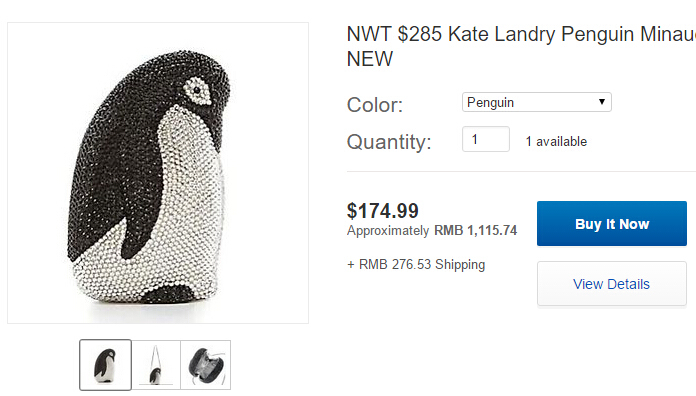Click the Buy It Now button
The width and height of the screenshot is (696, 396).
click(612, 223)
